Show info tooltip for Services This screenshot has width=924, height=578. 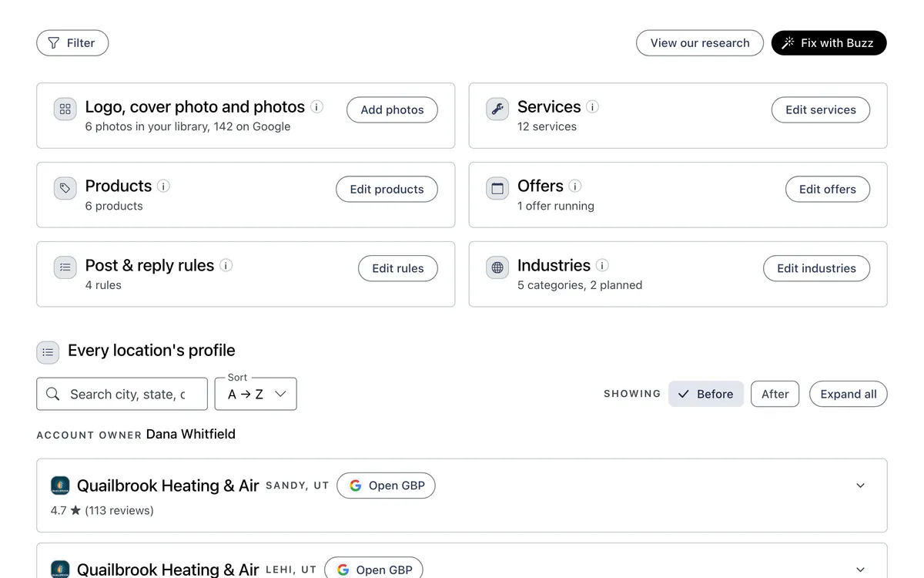click(x=592, y=107)
